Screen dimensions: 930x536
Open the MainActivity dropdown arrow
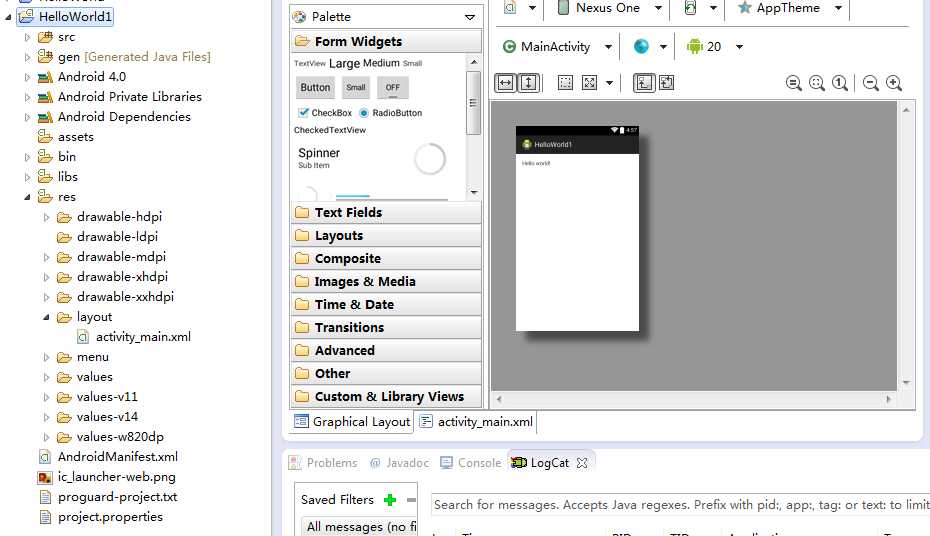click(608, 46)
